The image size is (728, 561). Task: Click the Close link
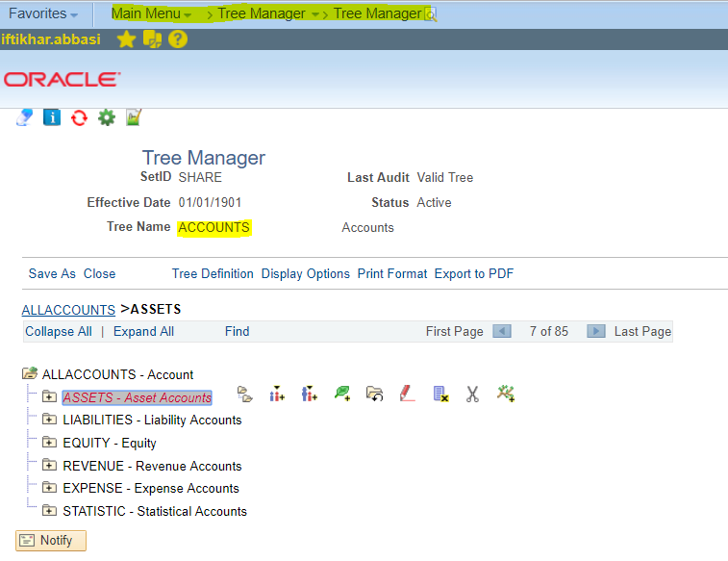click(99, 273)
